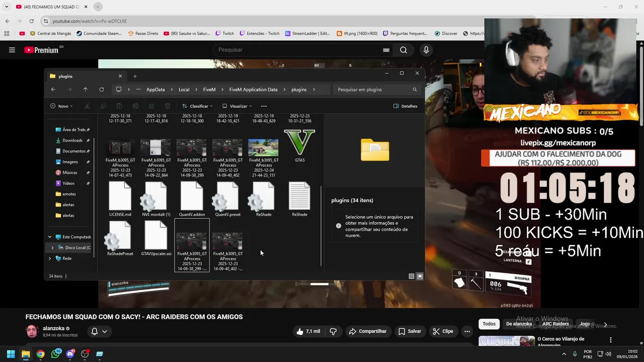Viewport: 644px width, 362px height.
Task: Click the Salvar save button
Action: 410,331
